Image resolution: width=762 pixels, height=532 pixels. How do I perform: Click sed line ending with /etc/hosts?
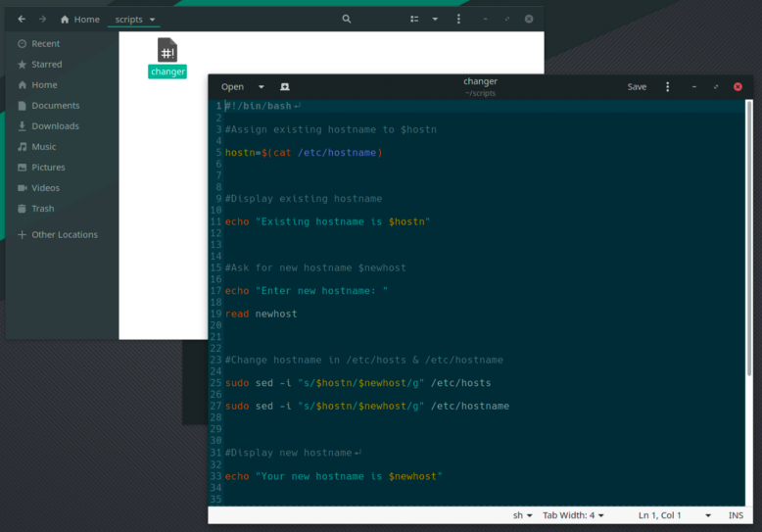click(x=357, y=383)
